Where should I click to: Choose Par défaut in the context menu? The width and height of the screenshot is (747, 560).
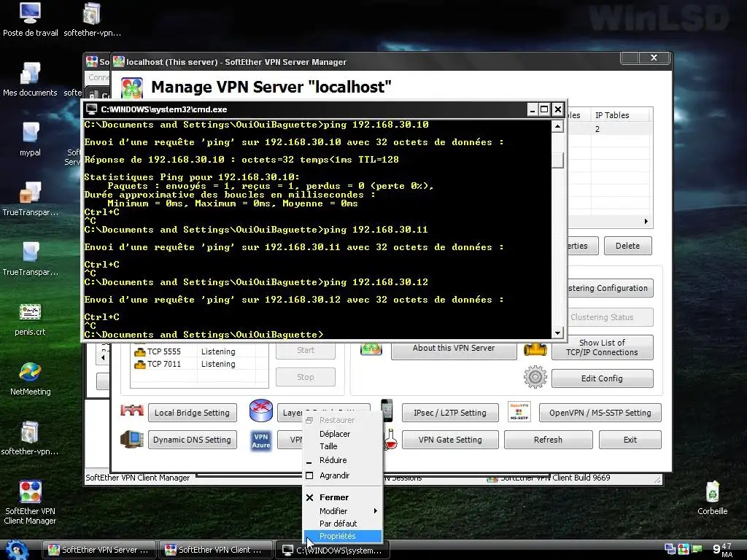click(x=343, y=524)
